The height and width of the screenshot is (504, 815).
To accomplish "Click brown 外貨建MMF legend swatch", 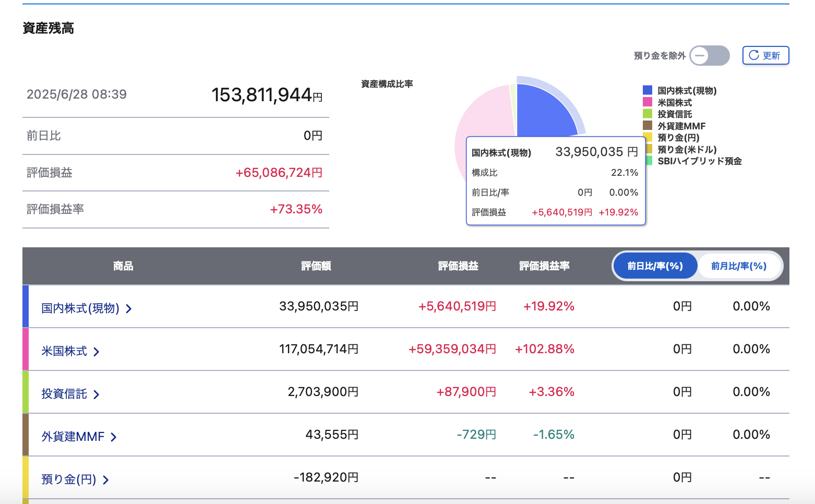I will [x=648, y=126].
